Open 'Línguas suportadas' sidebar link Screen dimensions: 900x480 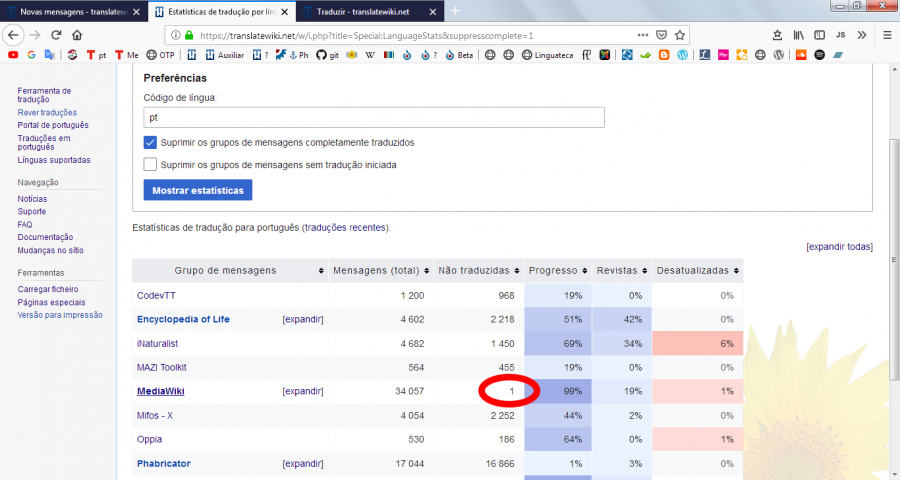pos(54,160)
